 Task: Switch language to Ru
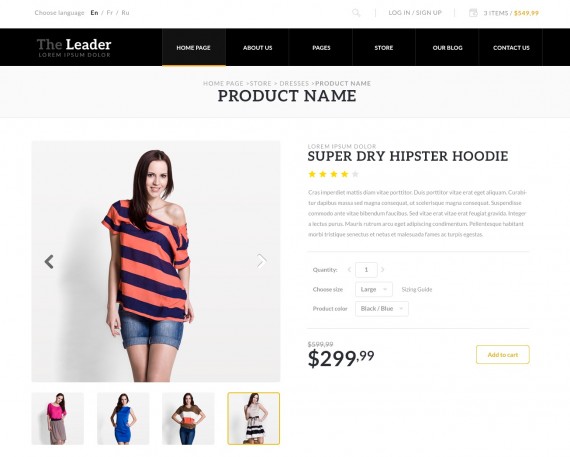[x=125, y=13]
